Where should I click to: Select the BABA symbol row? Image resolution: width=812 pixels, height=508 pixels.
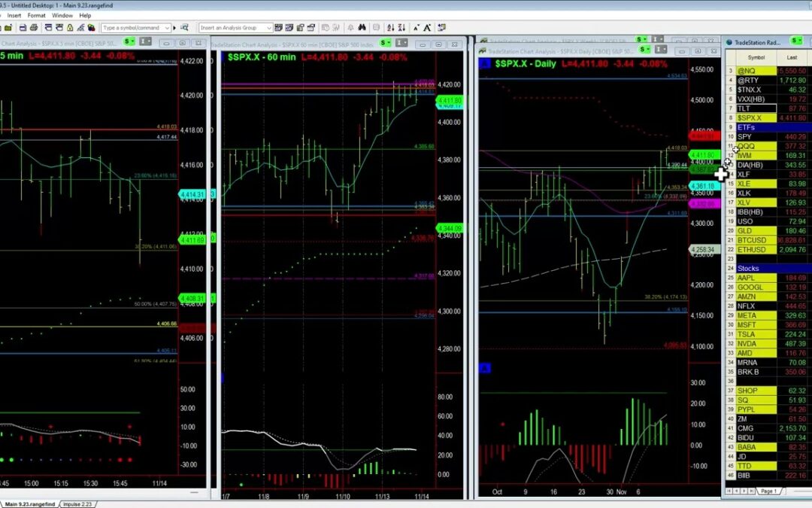pos(756,447)
